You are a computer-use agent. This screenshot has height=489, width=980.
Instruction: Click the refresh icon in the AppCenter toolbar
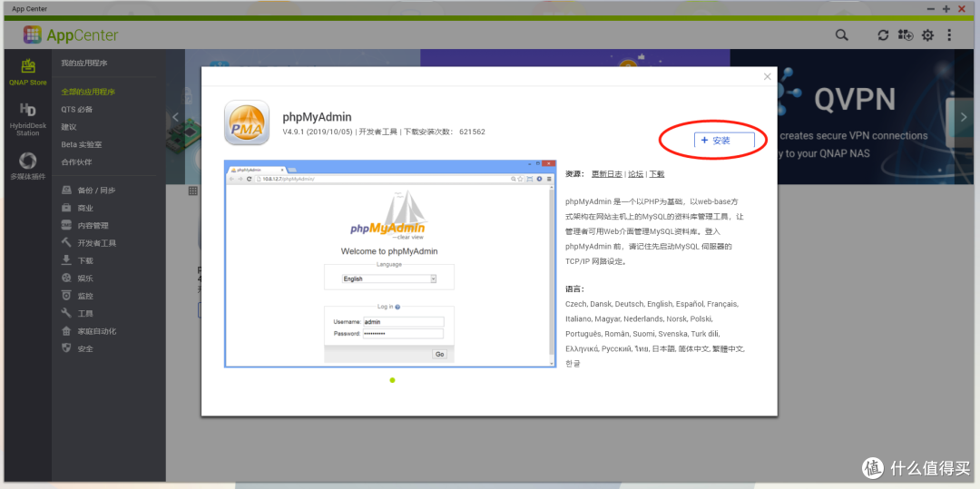pos(883,35)
